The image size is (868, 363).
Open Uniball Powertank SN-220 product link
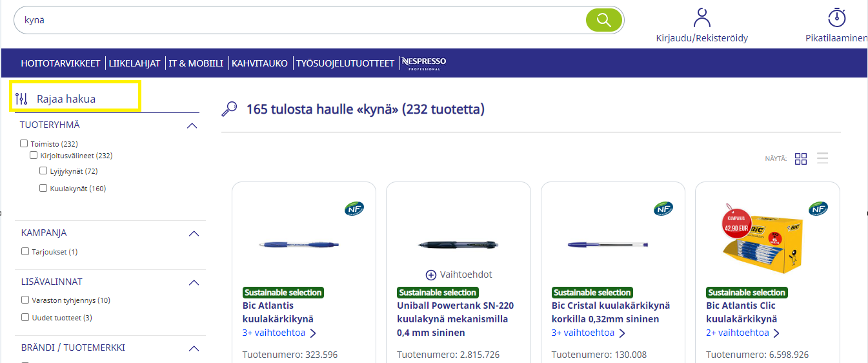[456, 319]
